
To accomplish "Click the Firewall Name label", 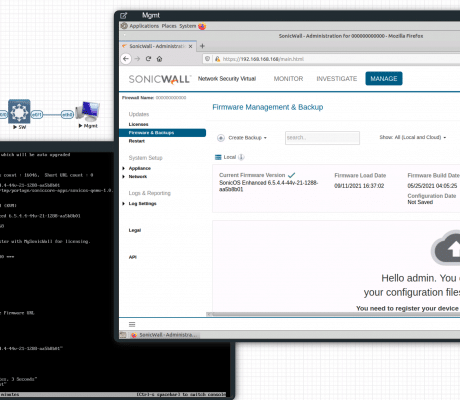I will [x=138, y=98].
